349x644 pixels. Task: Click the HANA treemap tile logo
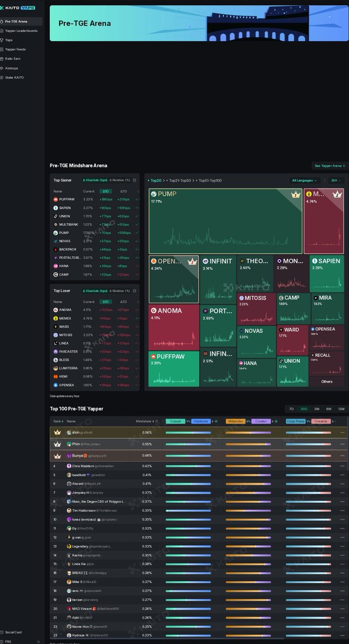click(241, 363)
